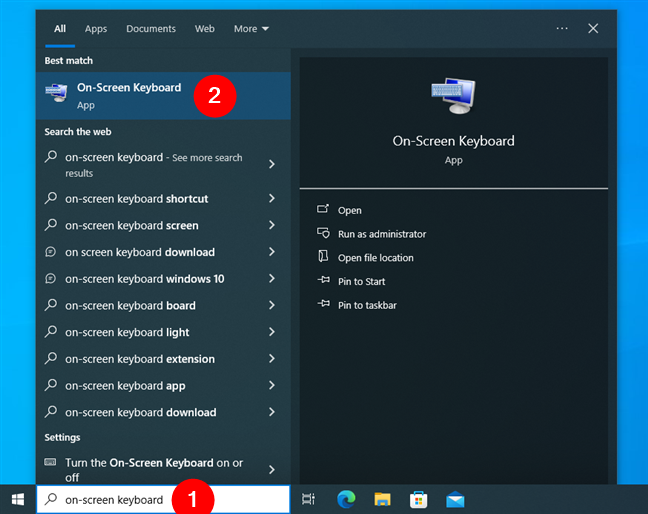
Task: Expand arrow for 'on-screen keyboard app'
Action: [272, 386]
